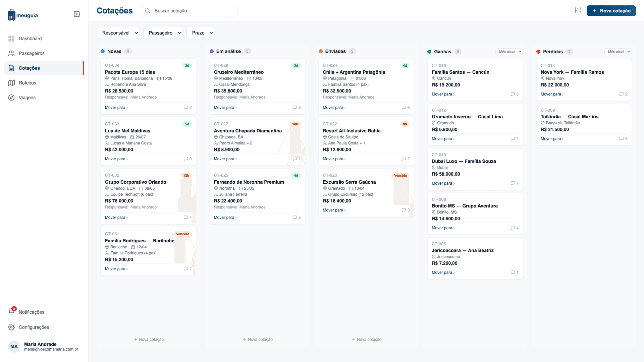
Task: Click the Dashboard grid icon
Action: coord(11,39)
